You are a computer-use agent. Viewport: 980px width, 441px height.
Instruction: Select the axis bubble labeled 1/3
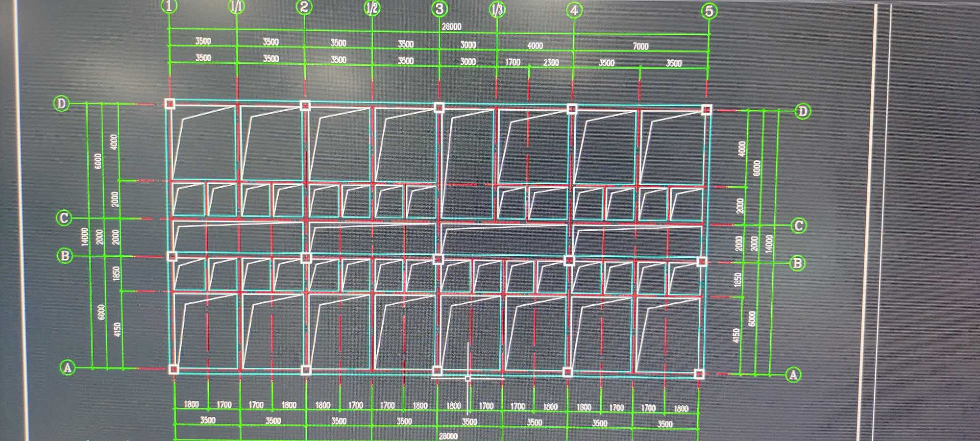pyautogui.click(x=497, y=9)
